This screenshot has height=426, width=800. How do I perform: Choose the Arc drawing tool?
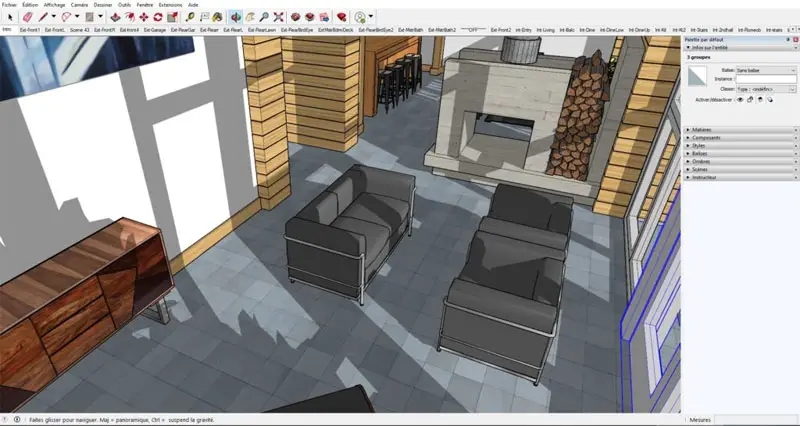(66, 17)
